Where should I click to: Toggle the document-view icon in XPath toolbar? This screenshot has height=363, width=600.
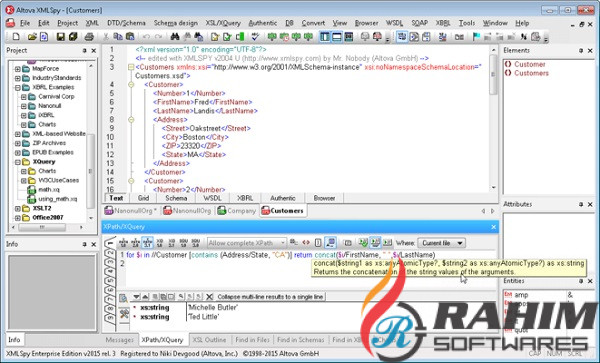(318, 243)
